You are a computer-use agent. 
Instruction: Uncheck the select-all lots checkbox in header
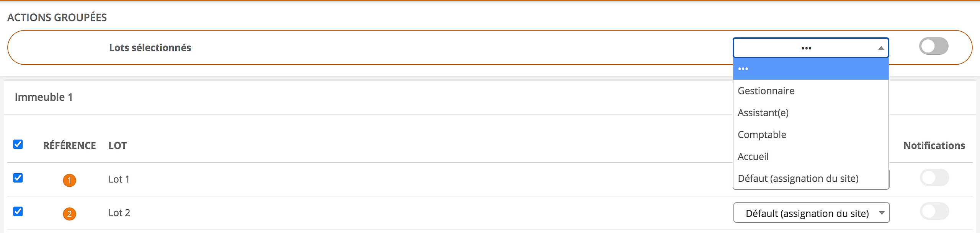(18, 144)
